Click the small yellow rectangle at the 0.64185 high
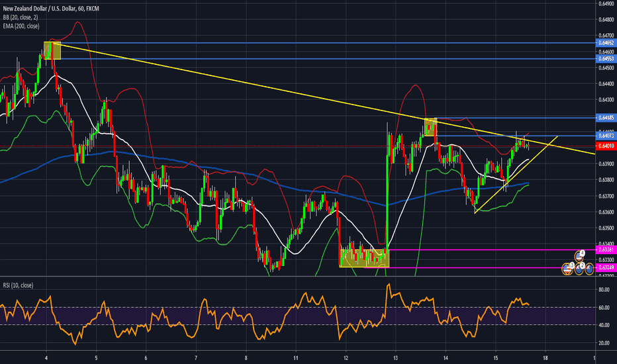Screen dimensions: 617x364 430,126
